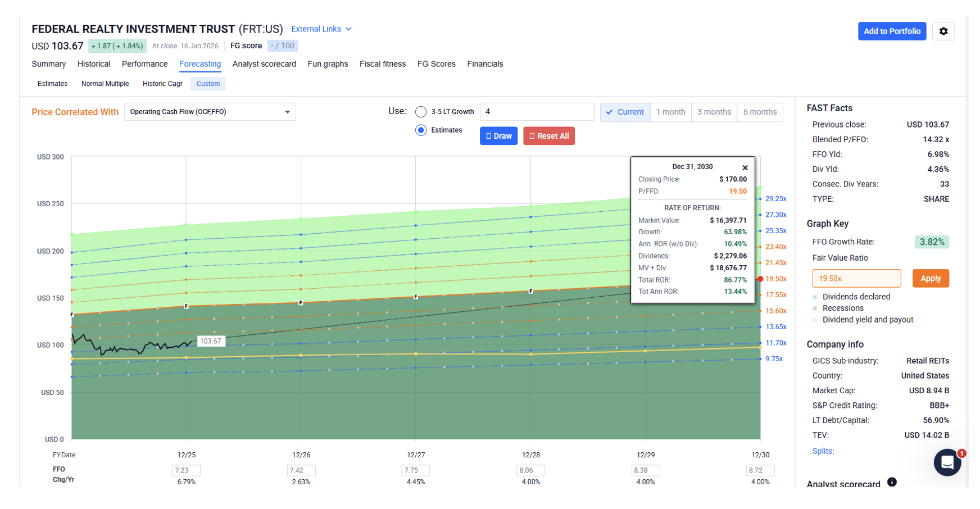Open Price Correlated With dropdown
The height and width of the screenshot is (509, 980).
point(210,112)
